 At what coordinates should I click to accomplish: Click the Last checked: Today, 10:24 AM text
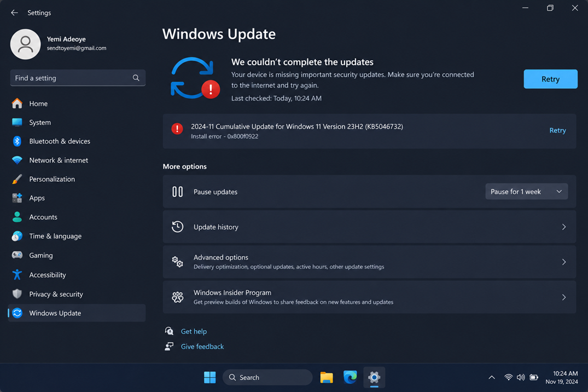(x=276, y=99)
